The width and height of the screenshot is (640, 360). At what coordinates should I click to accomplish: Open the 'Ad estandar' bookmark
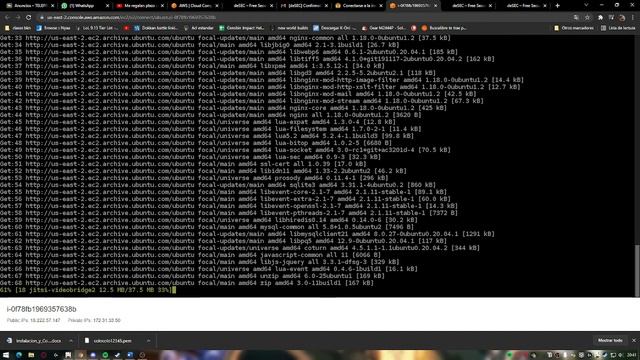tap(199, 28)
